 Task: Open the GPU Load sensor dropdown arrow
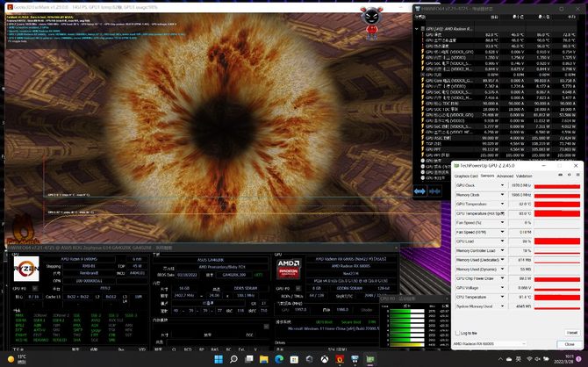[x=504, y=241]
